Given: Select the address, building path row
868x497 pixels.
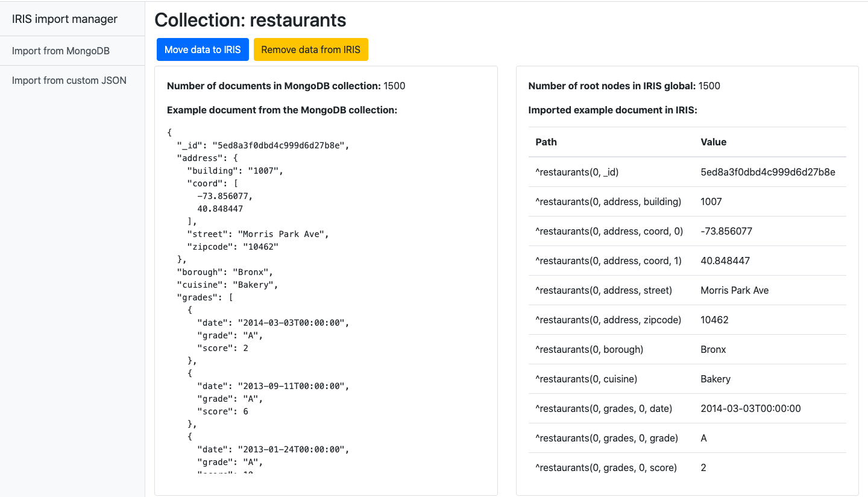Looking at the screenshot, I should click(x=608, y=201).
